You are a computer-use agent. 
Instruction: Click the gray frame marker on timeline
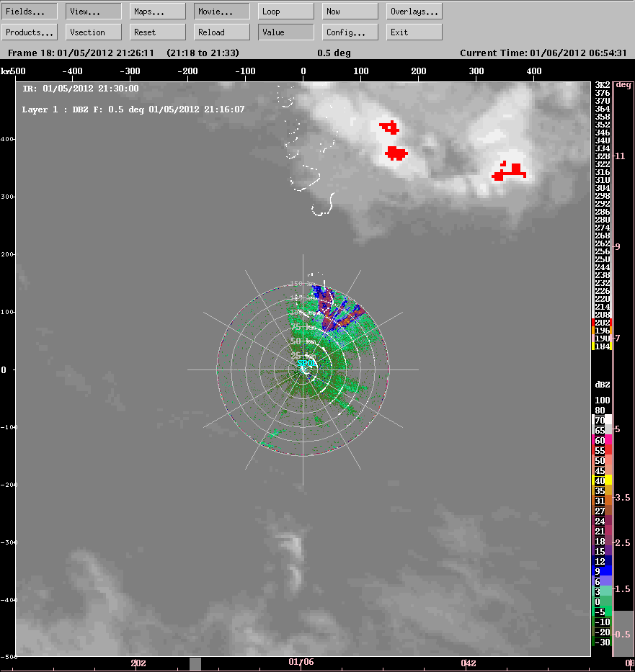[x=195, y=664]
